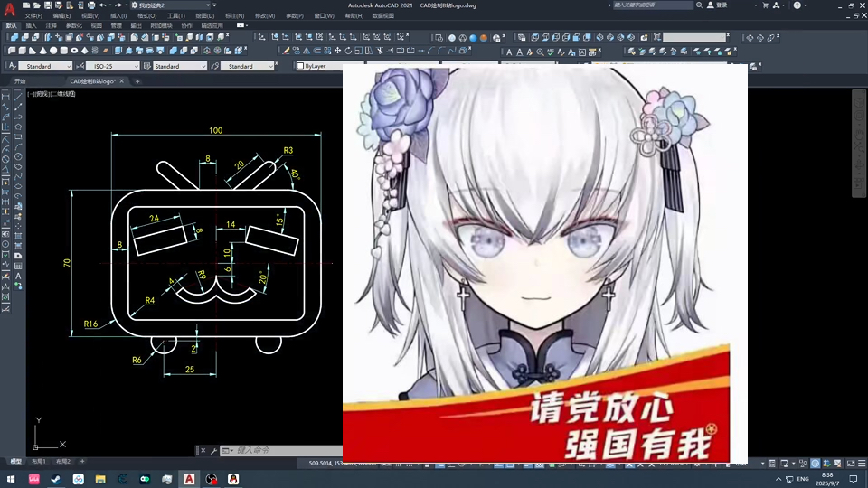Open the 格式(O) menu
Screen dimensions: 868x488
click(x=146, y=16)
